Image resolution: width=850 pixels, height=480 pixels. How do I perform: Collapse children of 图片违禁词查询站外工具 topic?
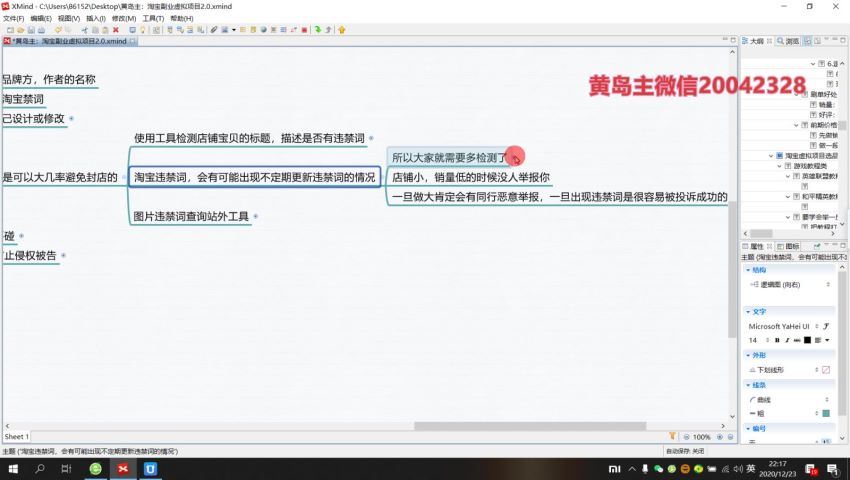pos(255,216)
